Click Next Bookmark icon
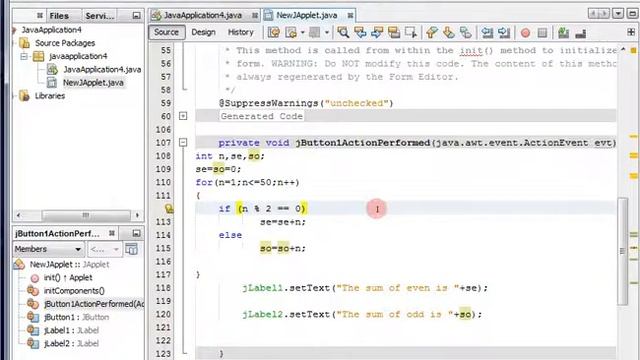This screenshot has height=360, width=640. [x=449, y=32]
